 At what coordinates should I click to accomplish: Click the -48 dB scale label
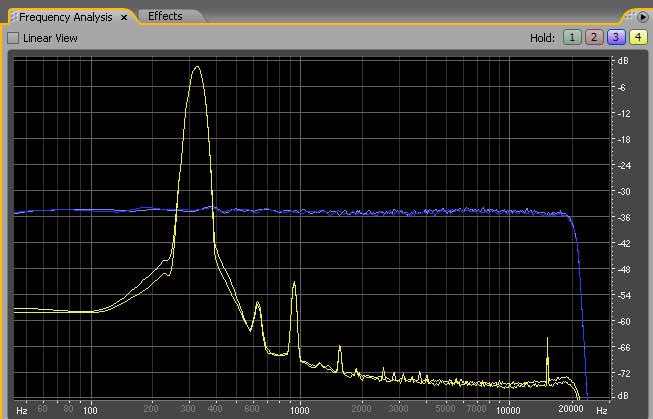624,269
